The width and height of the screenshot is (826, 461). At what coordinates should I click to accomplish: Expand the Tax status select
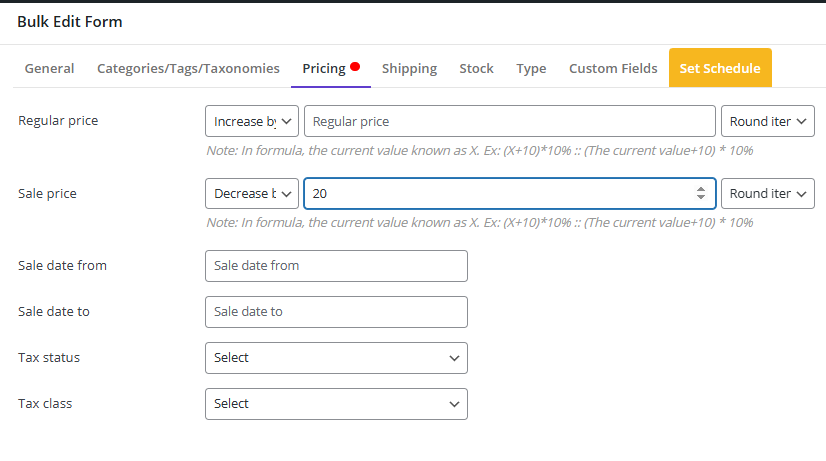[336, 358]
